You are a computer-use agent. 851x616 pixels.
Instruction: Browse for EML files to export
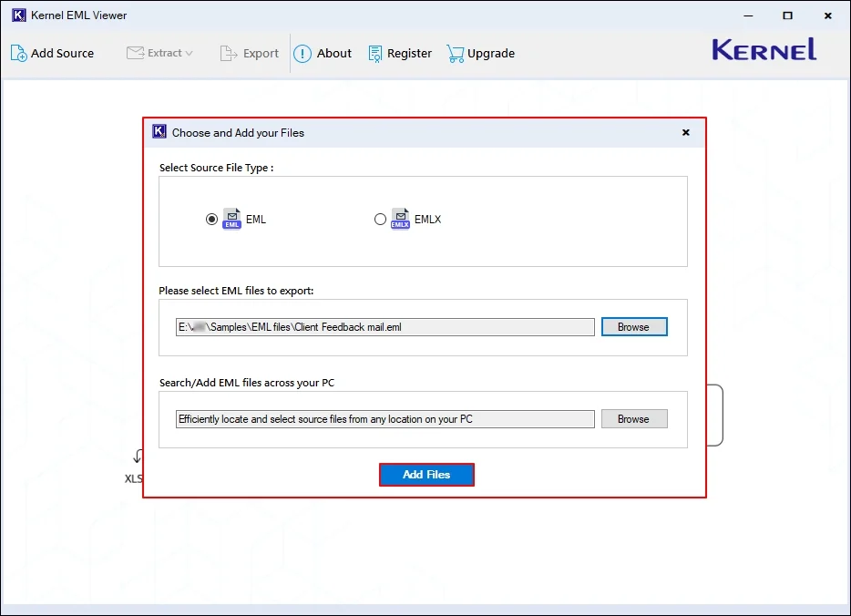tap(633, 327)
